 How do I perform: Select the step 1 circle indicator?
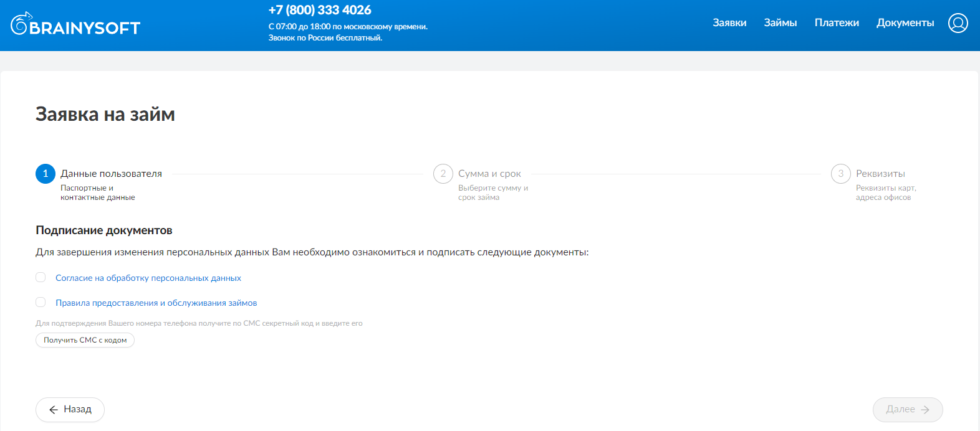(46, 174)
